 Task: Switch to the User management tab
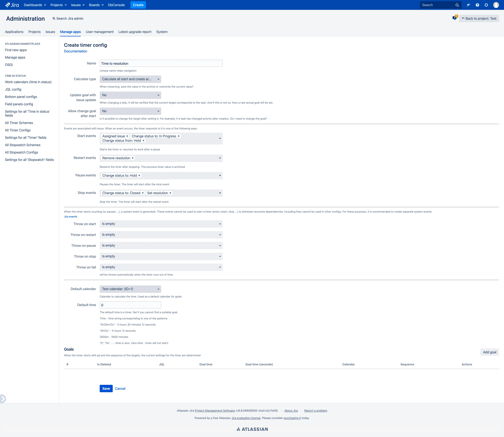coord(99,32)
